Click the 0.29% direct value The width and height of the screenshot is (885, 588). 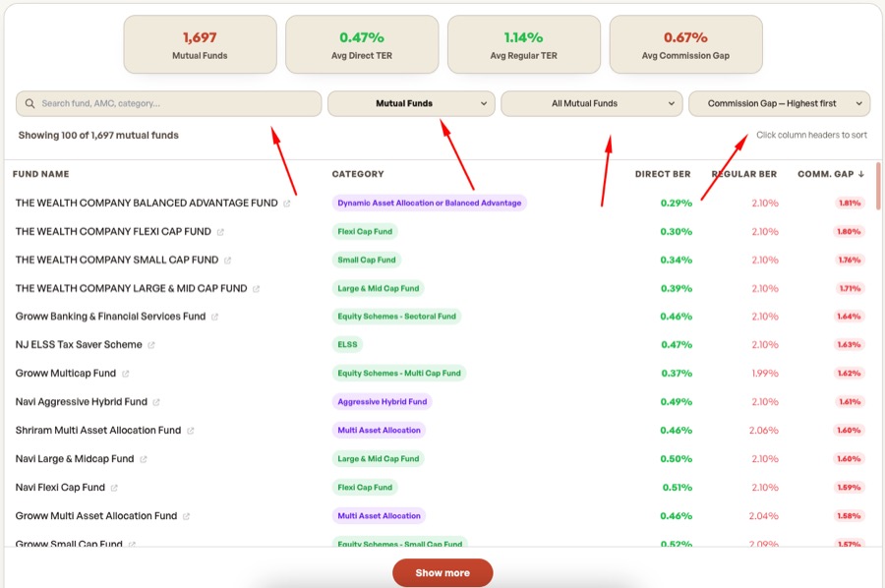[x=677, y=204]
